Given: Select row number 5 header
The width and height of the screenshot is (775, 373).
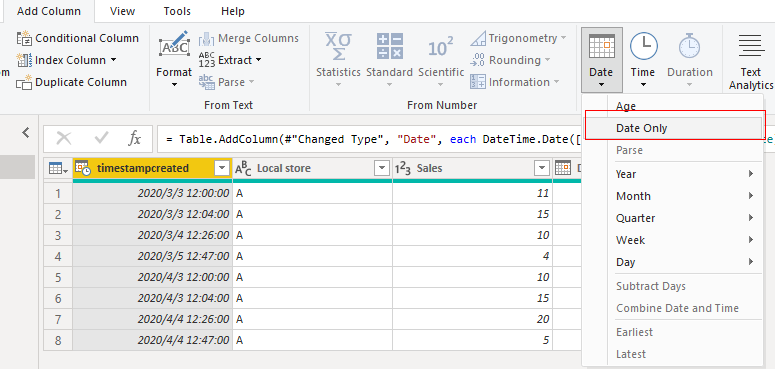Looking at the screenshot, I should [x=58, y=277].
